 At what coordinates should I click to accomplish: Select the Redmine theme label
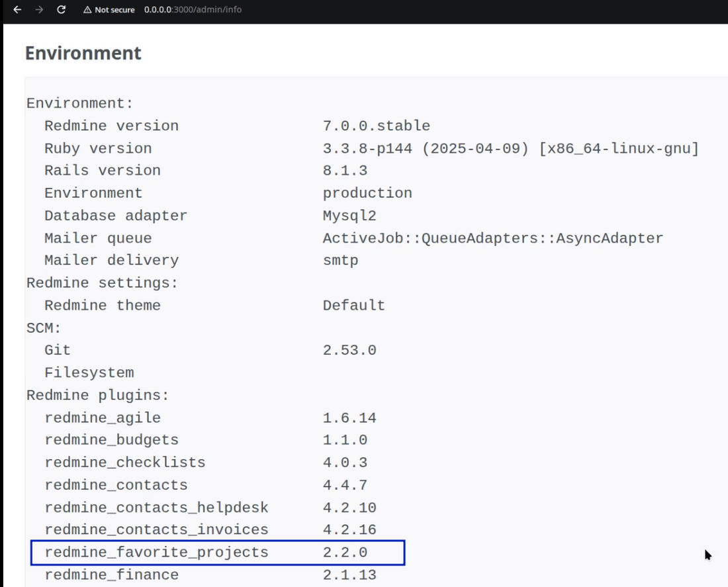103,306
